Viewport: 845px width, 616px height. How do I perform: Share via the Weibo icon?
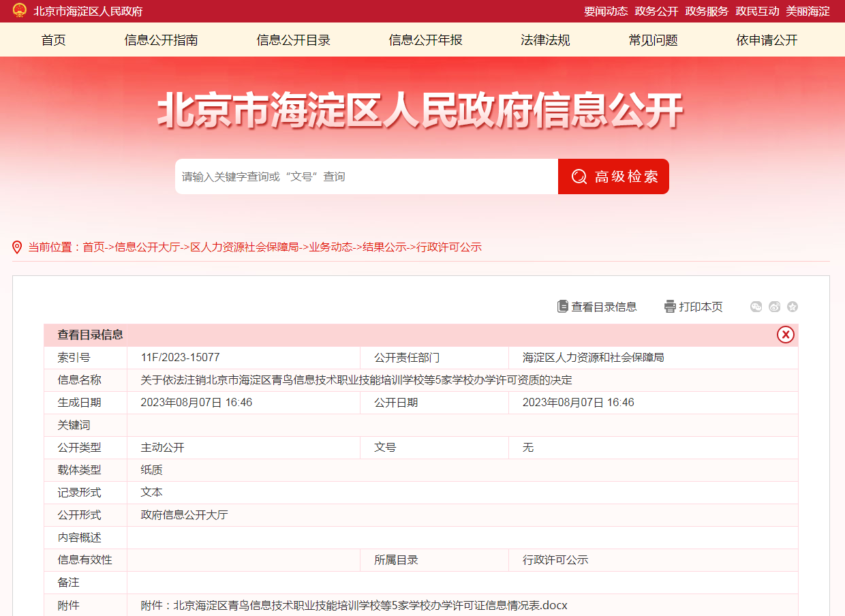(x=774, y=307)
